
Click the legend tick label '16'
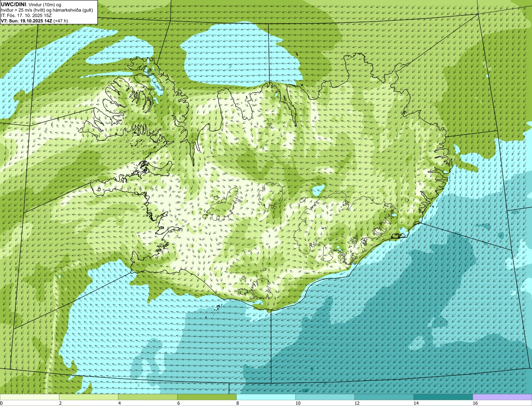(x=475, y=403)
